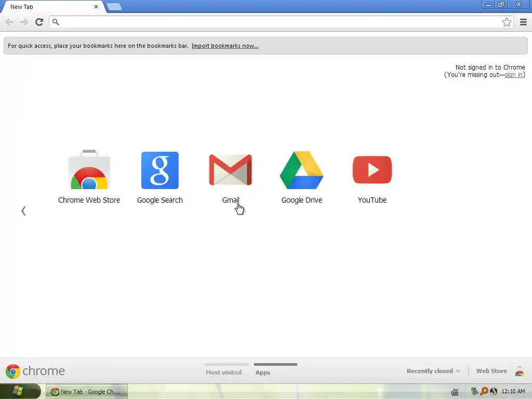
Task: Reload the current page
Action: pos(39,22)
